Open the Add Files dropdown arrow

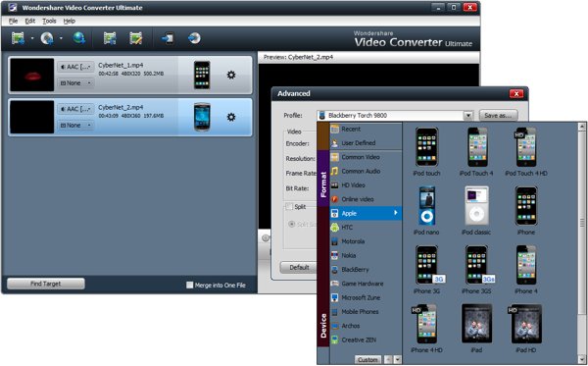point(32,38)
